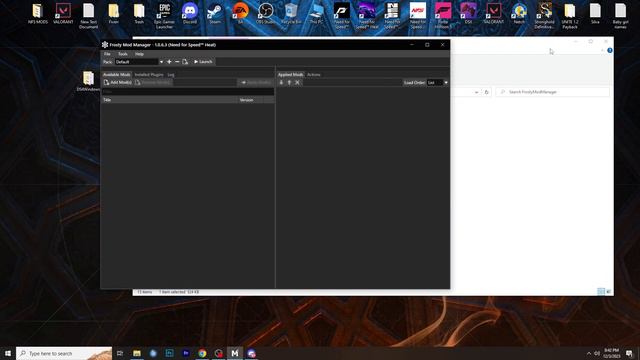
Task: Switch to Installed Plugins tab
Action: [149, 75]
